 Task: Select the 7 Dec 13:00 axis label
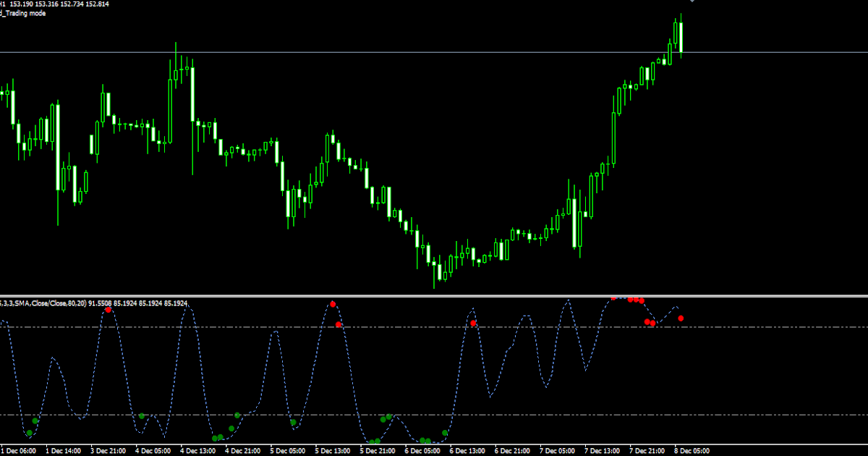(602, 448)
